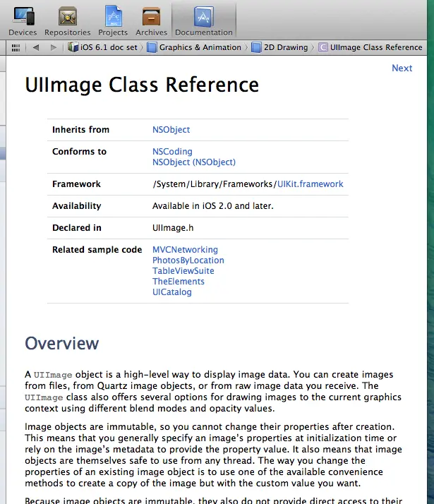
Task: Open the Projects organizer tab
Action: (x=113, y=21)
